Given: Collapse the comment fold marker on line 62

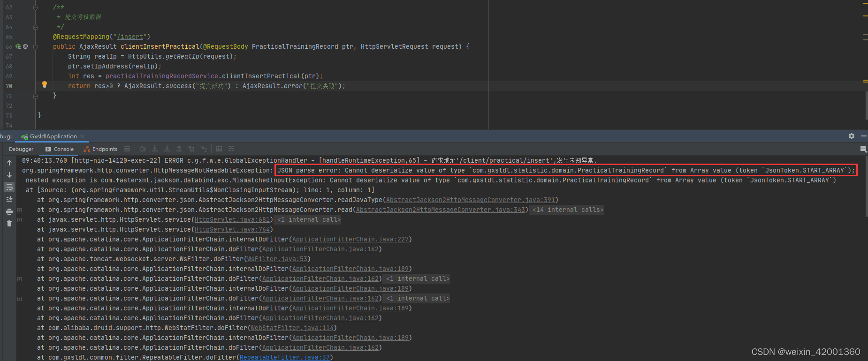Looking at the screenshot, I should pyautogui.click(x=35, y=8).
